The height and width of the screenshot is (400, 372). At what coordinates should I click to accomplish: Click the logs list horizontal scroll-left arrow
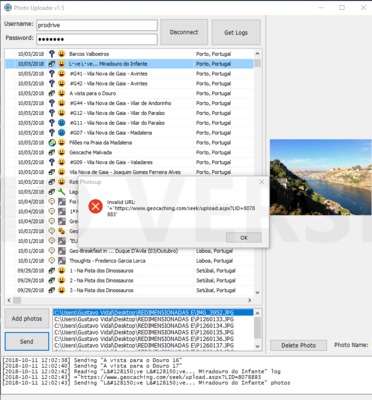tap(9, 300)
